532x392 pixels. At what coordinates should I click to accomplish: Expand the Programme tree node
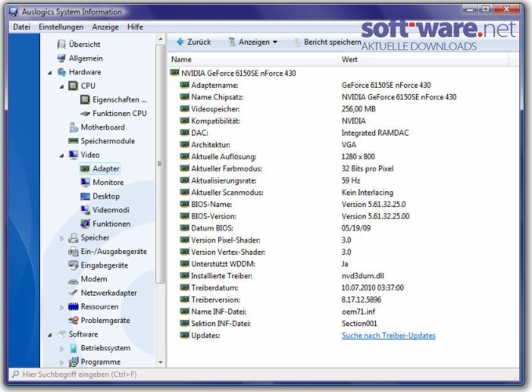[62, 362]
